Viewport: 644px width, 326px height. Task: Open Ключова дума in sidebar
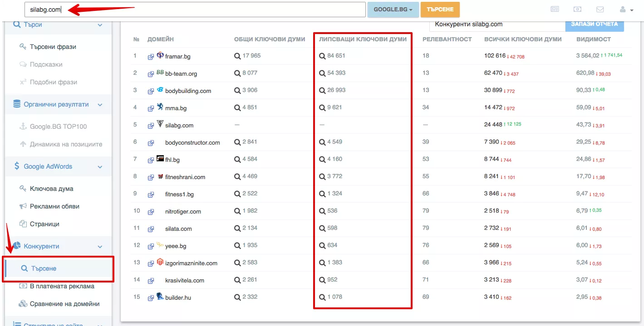51,189
